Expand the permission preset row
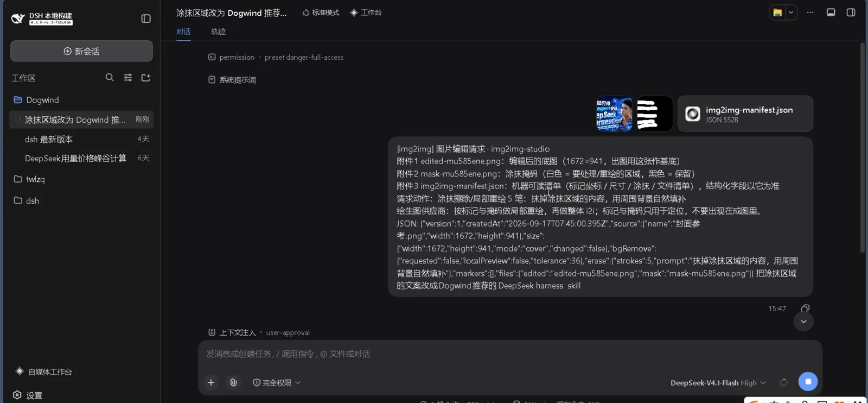Viewport: 868px width, 403px height. click(276, 57)
